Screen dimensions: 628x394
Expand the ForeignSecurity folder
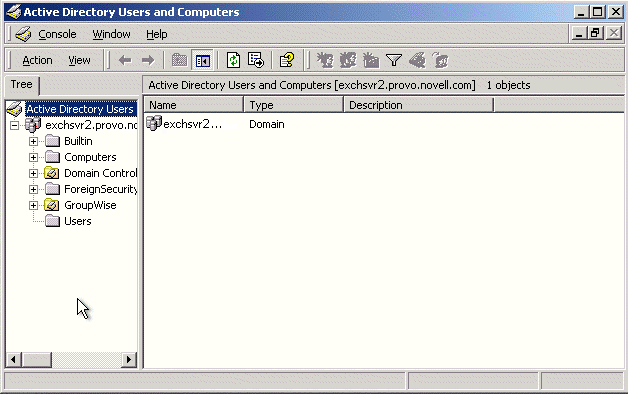point(34,189)
